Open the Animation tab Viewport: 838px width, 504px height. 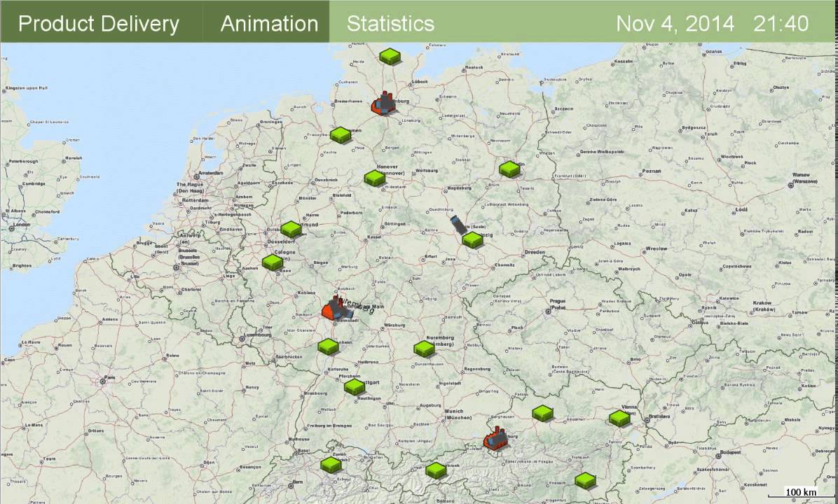pyautogui.click(x=269, y=23)
